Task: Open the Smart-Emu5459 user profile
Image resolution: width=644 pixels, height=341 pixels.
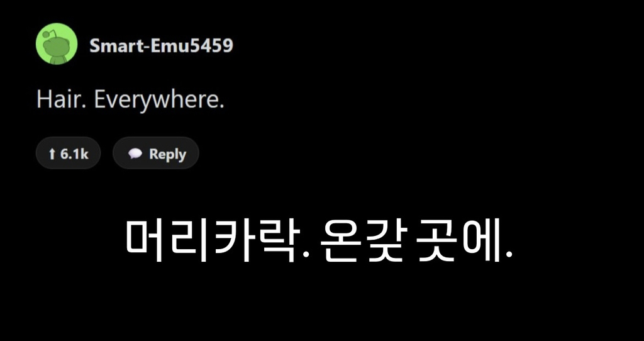Action: click(161, 45)
